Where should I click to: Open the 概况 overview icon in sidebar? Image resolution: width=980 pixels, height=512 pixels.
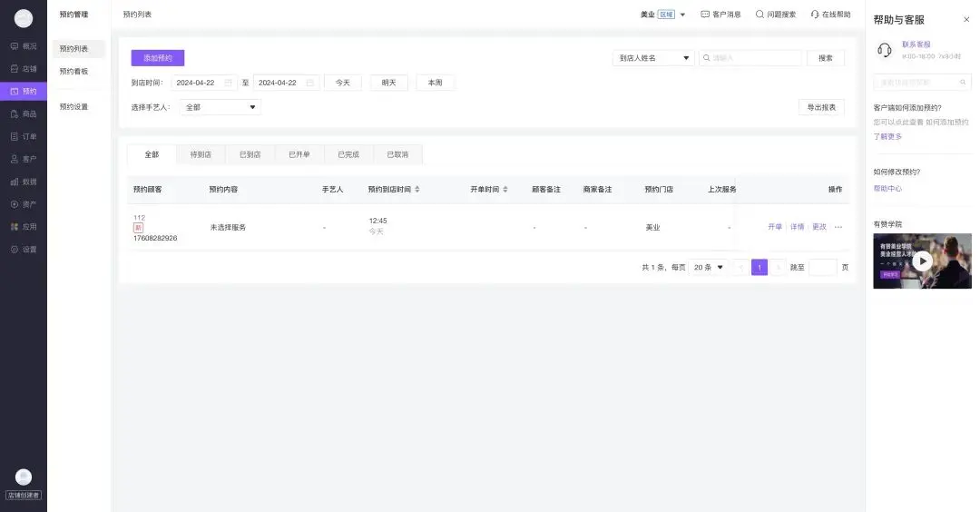click(x=15, y=45)
